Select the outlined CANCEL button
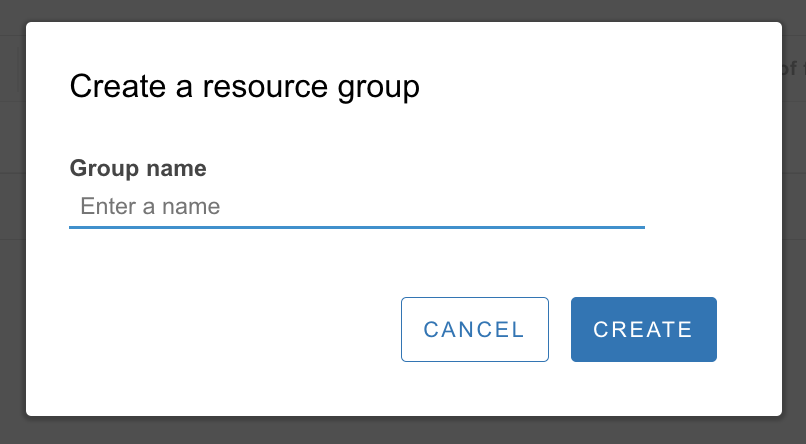The height and width of the screenshot is (444, 806). point(474,329)
